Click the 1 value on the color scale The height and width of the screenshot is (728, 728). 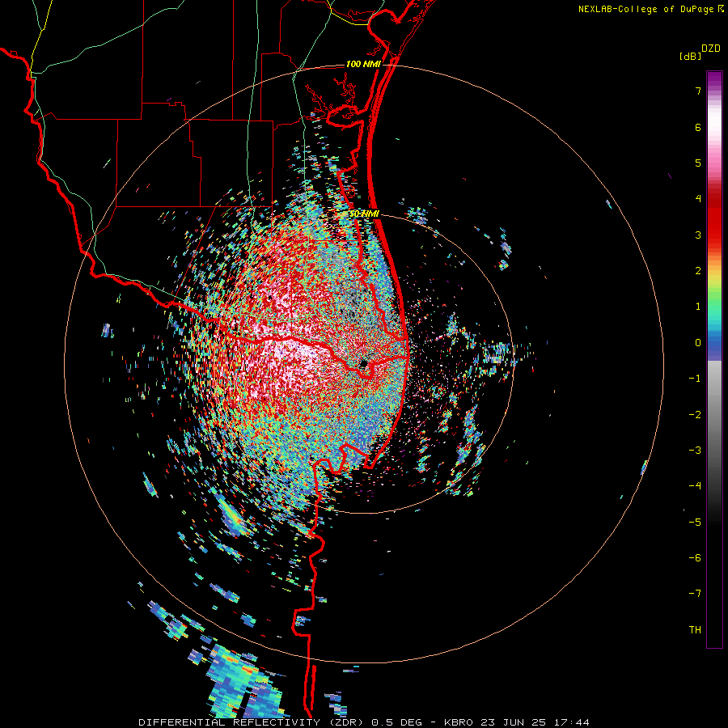coord(698,307)
